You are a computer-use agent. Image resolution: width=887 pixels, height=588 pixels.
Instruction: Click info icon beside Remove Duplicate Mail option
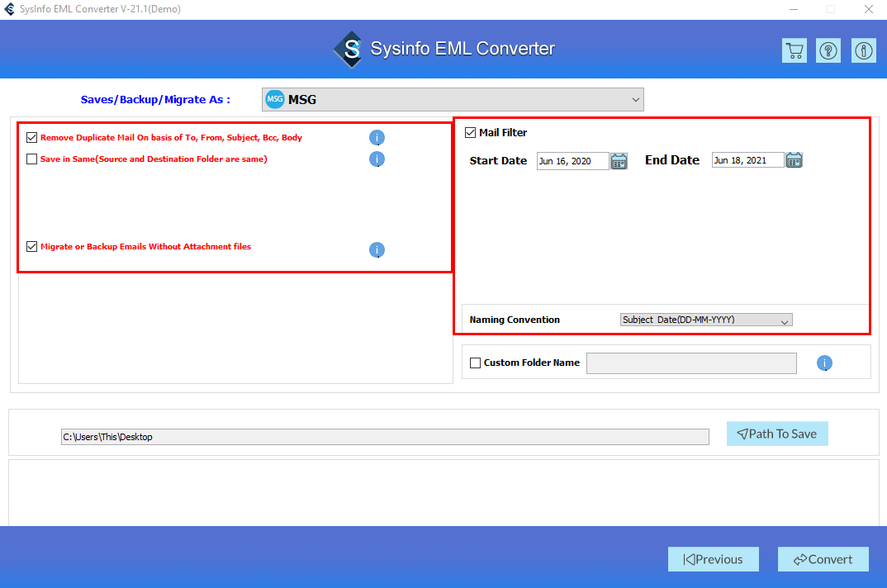pos(377,137)
